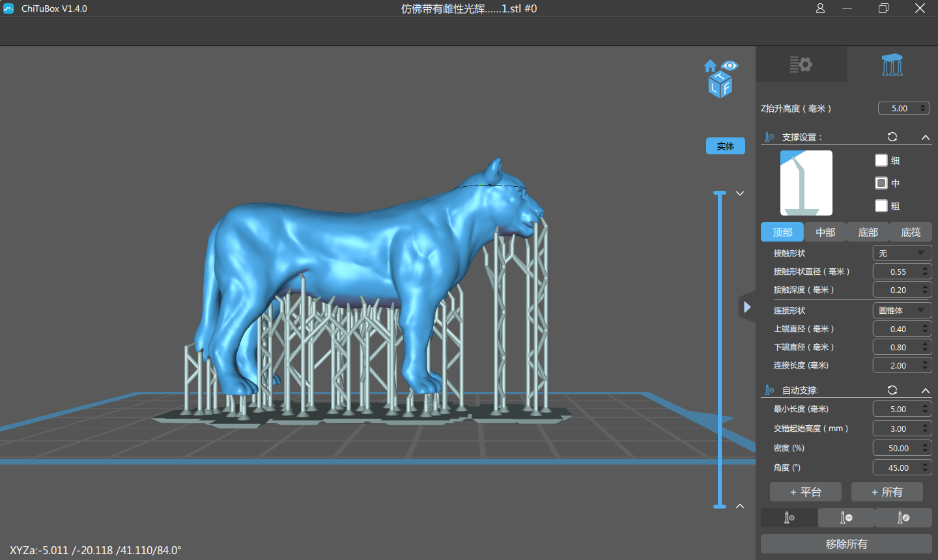Click the top chevron of the layer slider

[740, 193]
